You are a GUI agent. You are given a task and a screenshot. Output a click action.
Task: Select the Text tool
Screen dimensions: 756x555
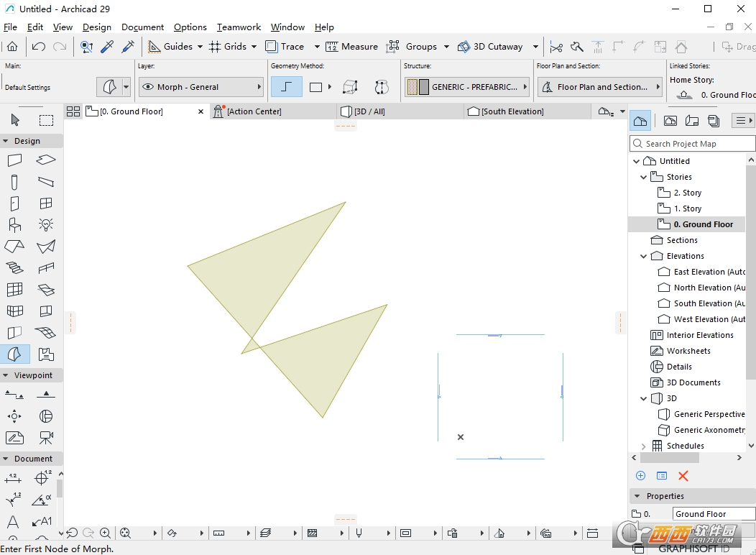[x=13, y=522]
